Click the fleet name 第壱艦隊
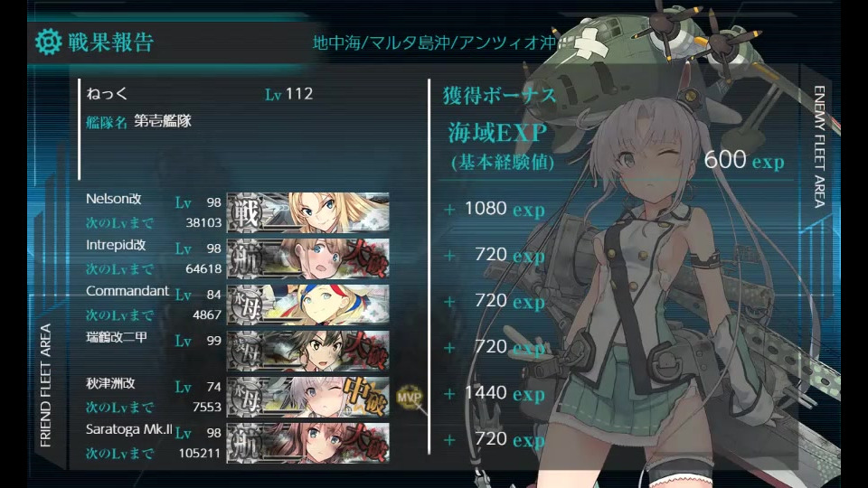 tap(163, 121)
